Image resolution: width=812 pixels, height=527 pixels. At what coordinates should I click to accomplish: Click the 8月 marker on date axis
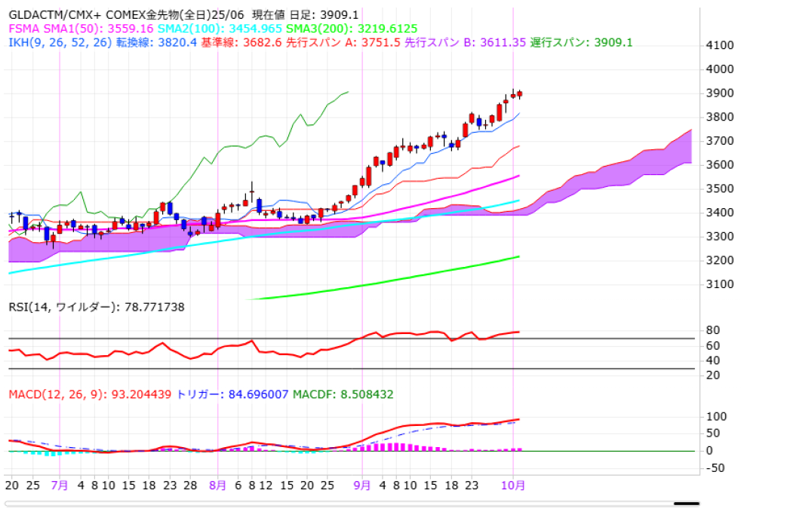click(217, 486)
